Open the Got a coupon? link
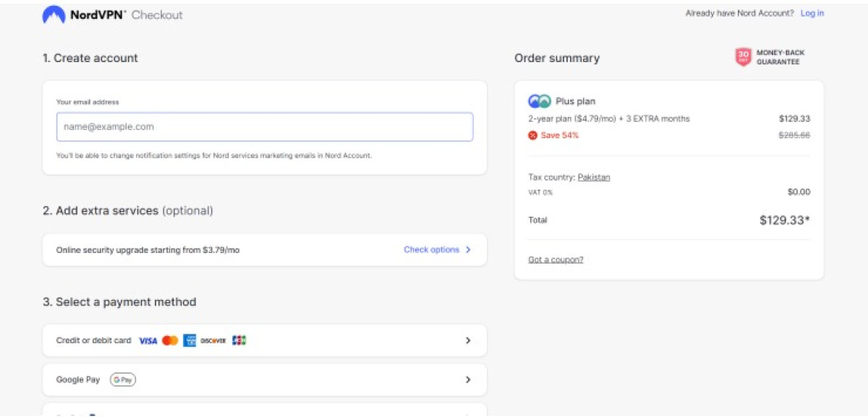This screenshot has width=868, height=417. click(556, 259)
